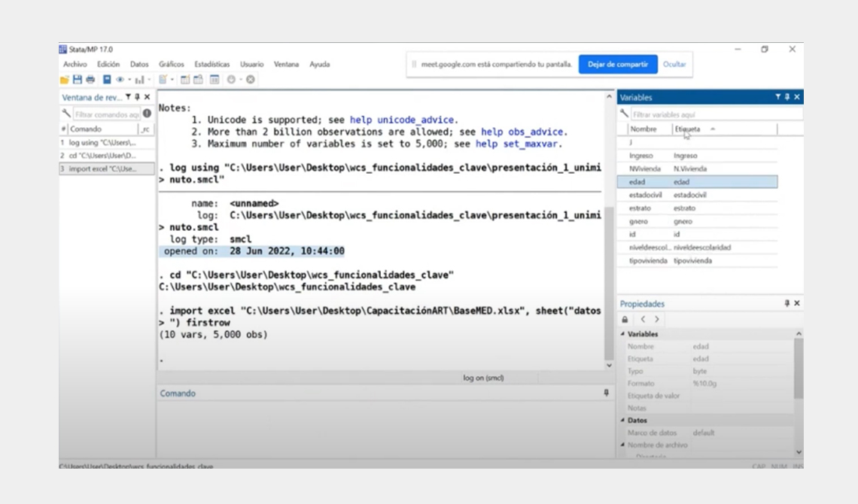Collapse the Datos section in Propiedades
858x504 pixels.
622,420
